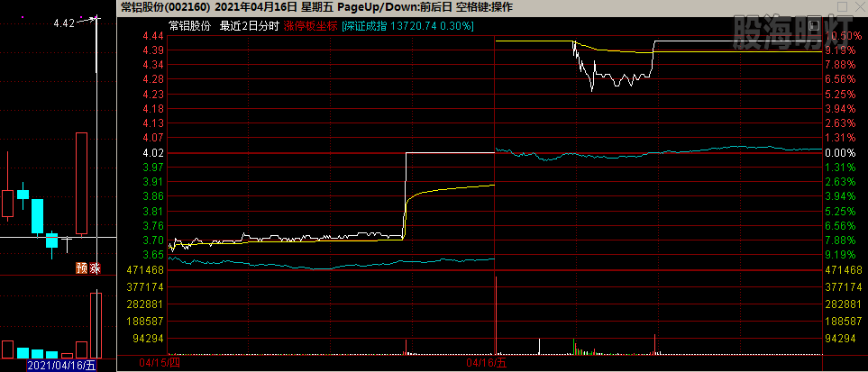Image resolution: width=868 pixels, height=372 pixels.
Task: Toggle the 涨停板坐标 coordinate mode
Action: (310, 26)
